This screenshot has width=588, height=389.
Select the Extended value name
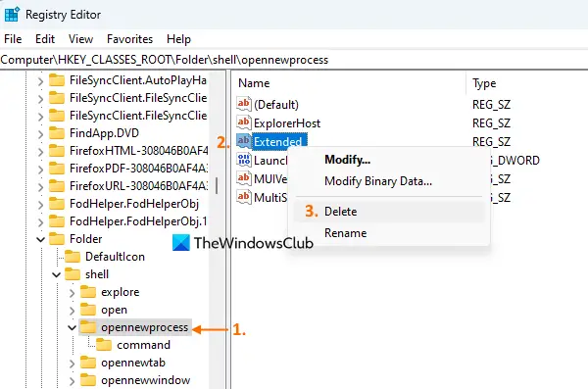click(279, 142)
